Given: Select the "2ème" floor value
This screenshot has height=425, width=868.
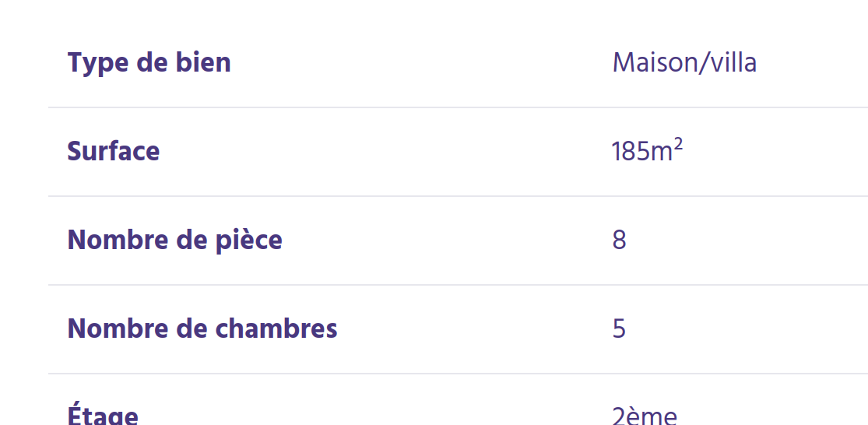Looking at the screenshot, I should [645, 415].
